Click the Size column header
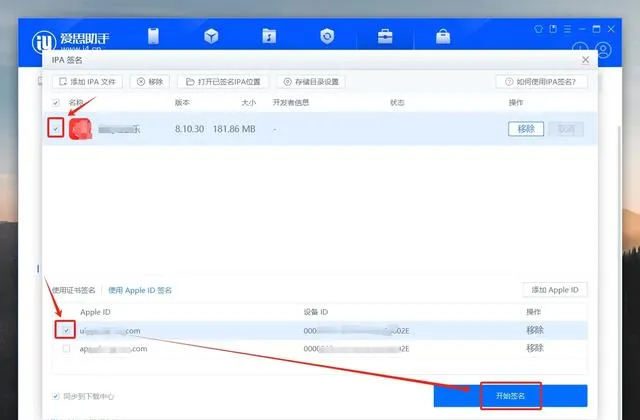640x420 pixels. (x=248, y=102)
